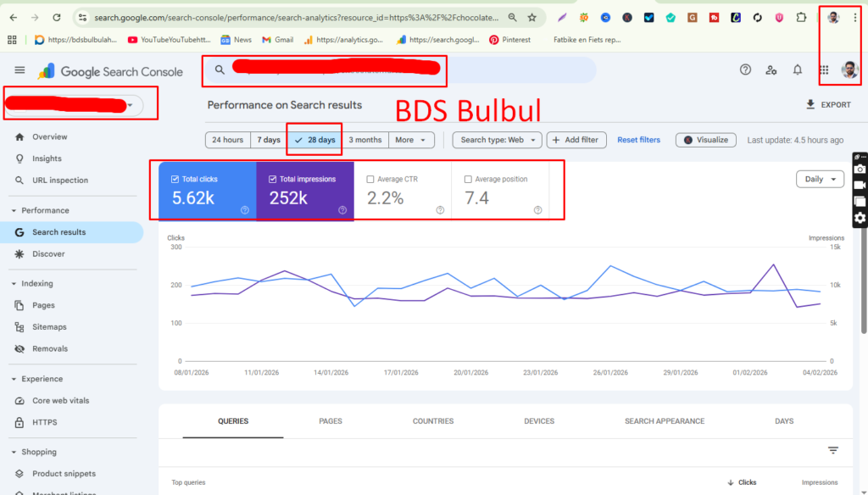Open the Google apps grid
Screen dimensions: 868x495
click(823, 70)
